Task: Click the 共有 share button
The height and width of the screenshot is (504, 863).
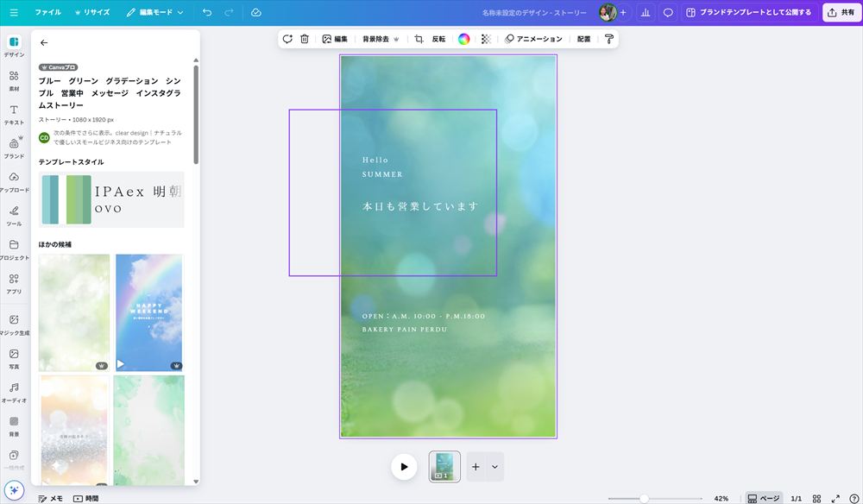Action: click(x=841, y=12)
